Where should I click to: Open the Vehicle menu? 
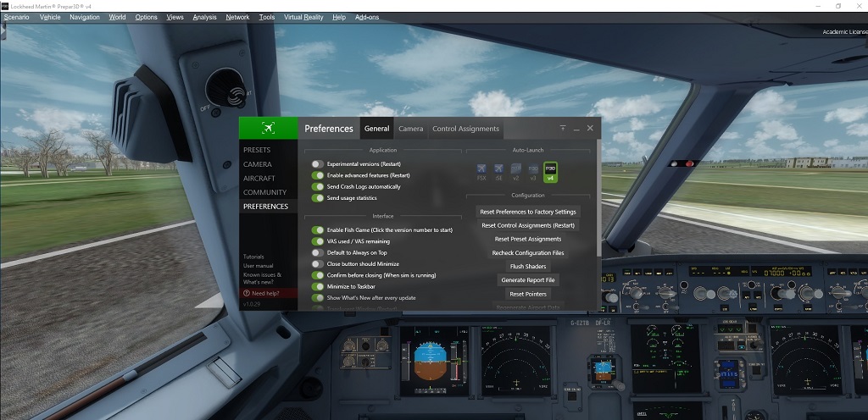[x=50, y=17]
